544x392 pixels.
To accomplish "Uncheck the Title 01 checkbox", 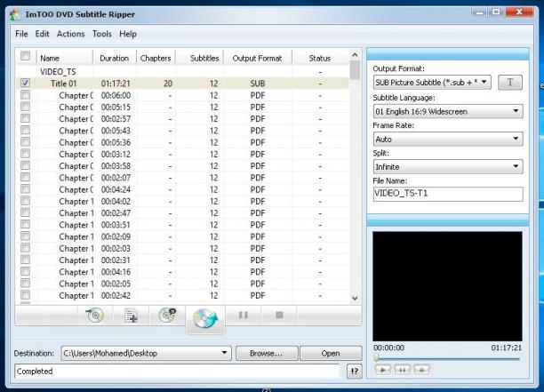I will pos(25,83).
